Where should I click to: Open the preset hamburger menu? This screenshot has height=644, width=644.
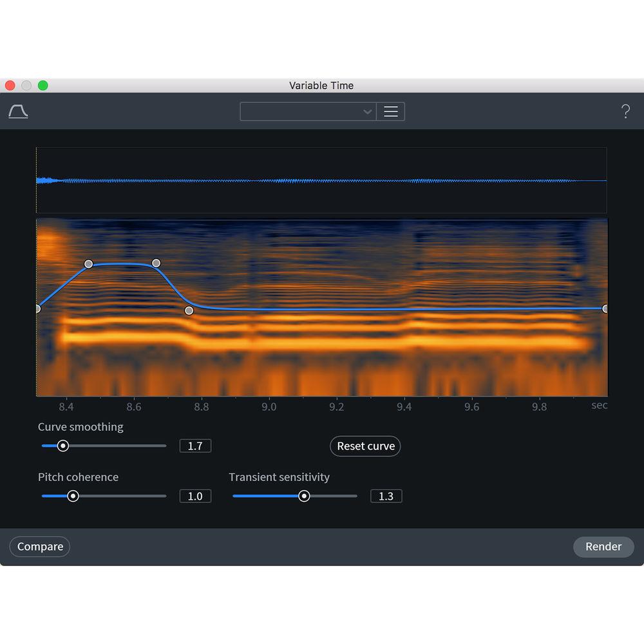[x=391, y=111]
